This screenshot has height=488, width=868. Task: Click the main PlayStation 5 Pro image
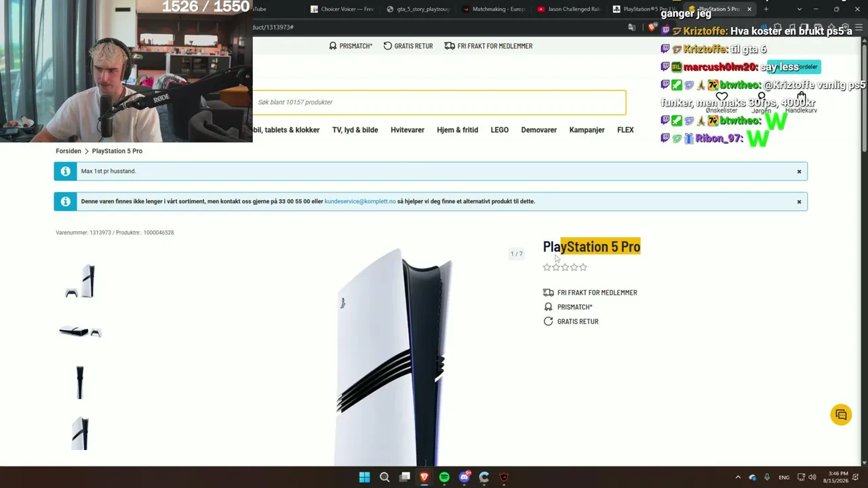394,357
